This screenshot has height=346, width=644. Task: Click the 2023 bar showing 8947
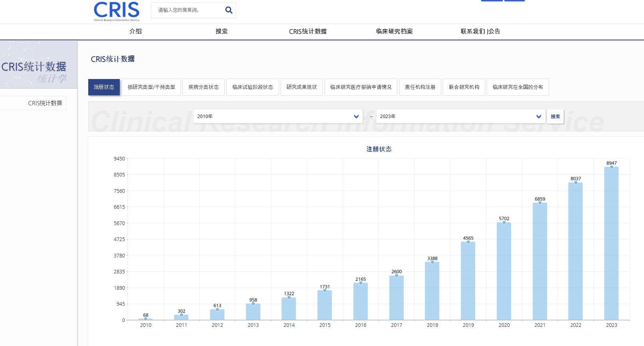pyautogui.click(x=611, y=243)
